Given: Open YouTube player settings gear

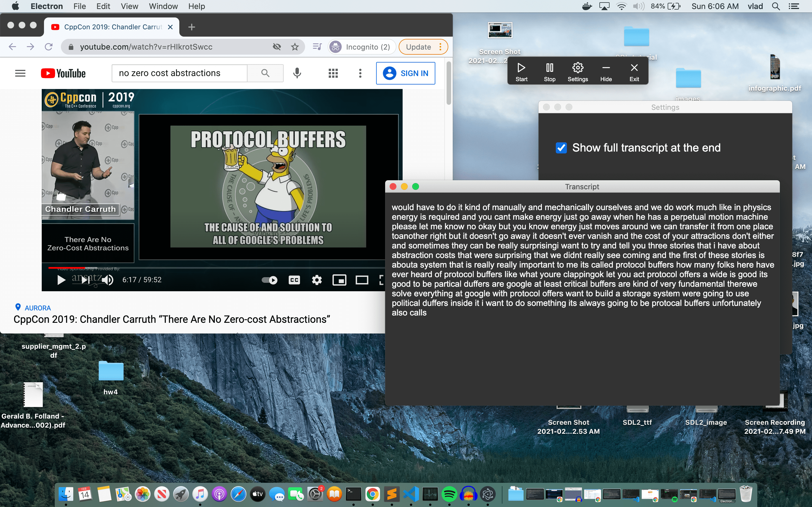Looking at the screenshot, I should (316, 280).
